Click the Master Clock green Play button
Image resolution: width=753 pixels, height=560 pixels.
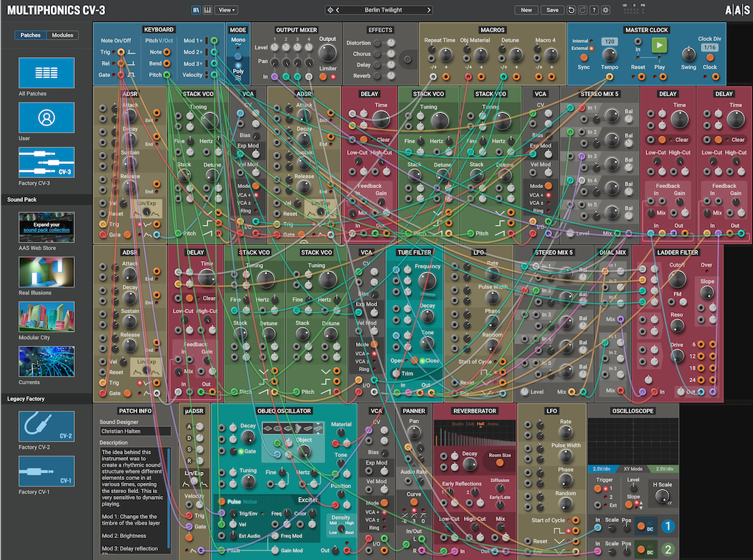point(660,46)
